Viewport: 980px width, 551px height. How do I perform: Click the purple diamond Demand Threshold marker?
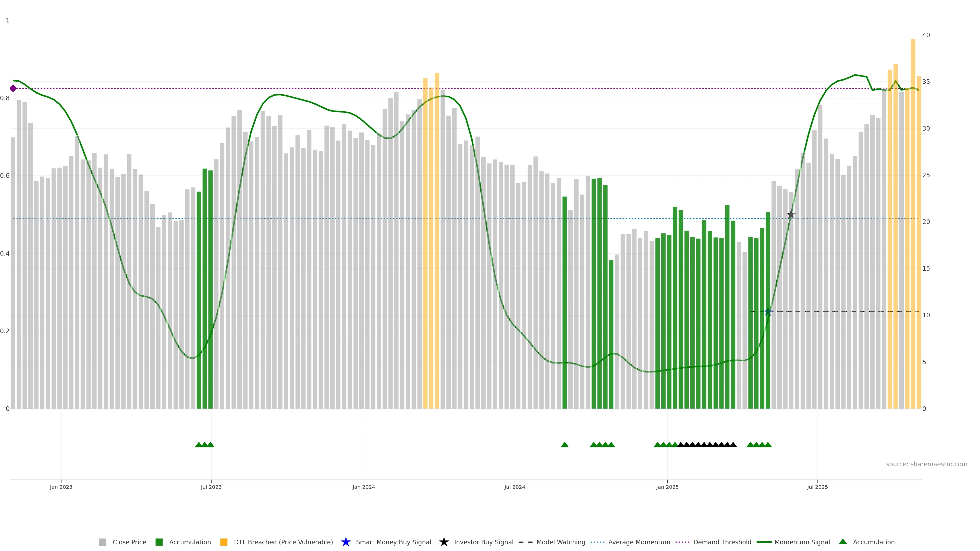click(13, 89)
